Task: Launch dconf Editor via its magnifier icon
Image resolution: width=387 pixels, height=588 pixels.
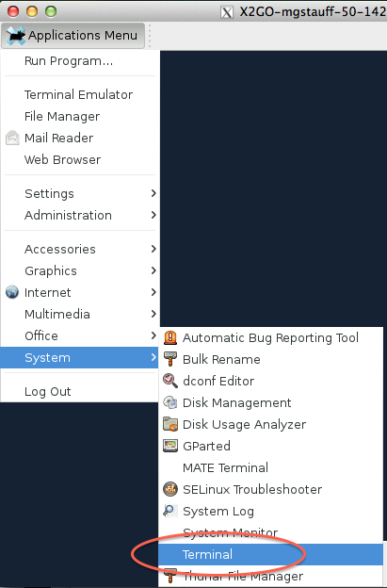Action: point(170,381)
